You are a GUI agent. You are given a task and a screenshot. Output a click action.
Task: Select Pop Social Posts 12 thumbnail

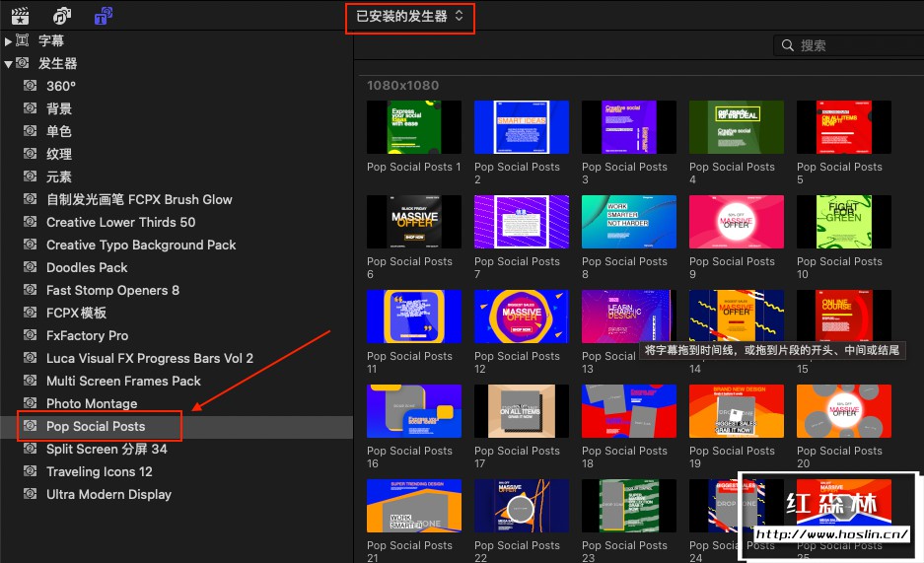point(522,317)
